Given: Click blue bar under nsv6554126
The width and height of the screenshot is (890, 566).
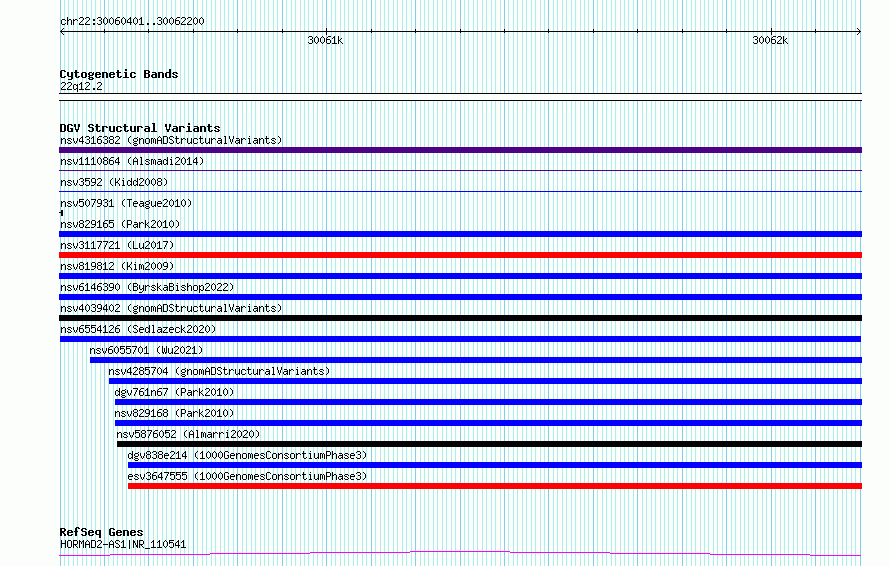Looking at the screenshot, I should [x=460, y=339].
